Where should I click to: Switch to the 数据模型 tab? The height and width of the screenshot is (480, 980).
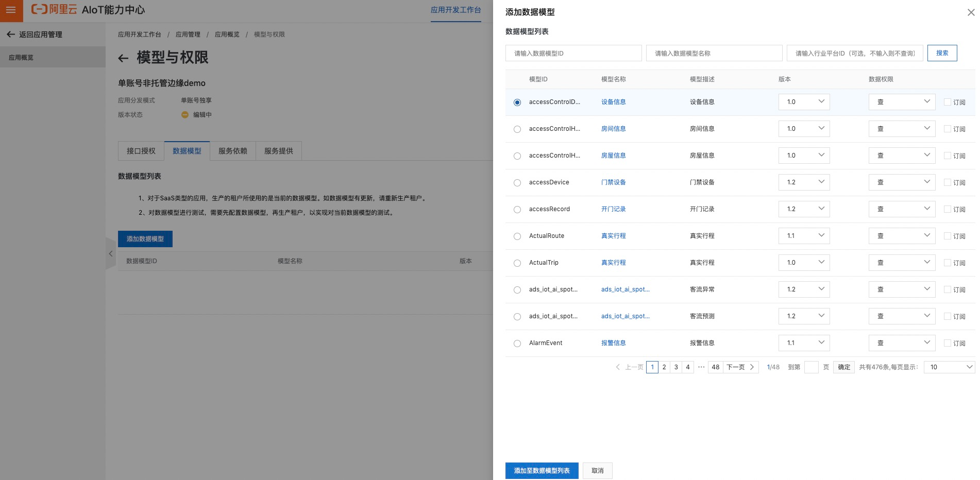187,151
